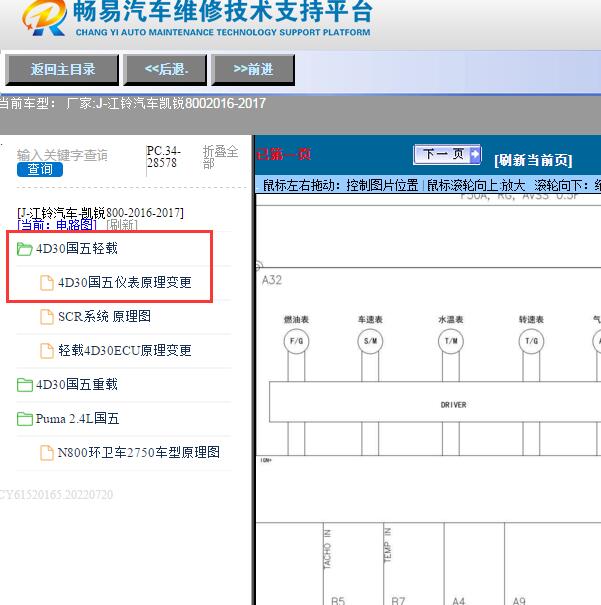Click the TACHO IN label in diagram

[x=327, y=549]
